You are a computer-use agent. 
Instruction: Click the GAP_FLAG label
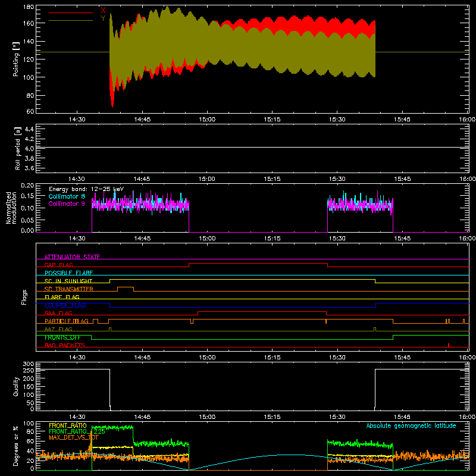click(x=58, y=265)
